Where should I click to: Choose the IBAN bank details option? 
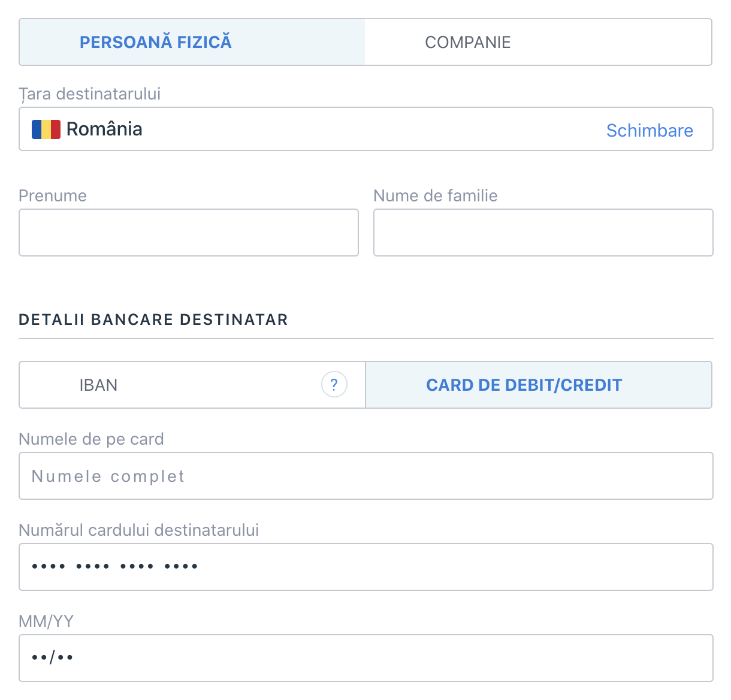[x=98, y=385]
